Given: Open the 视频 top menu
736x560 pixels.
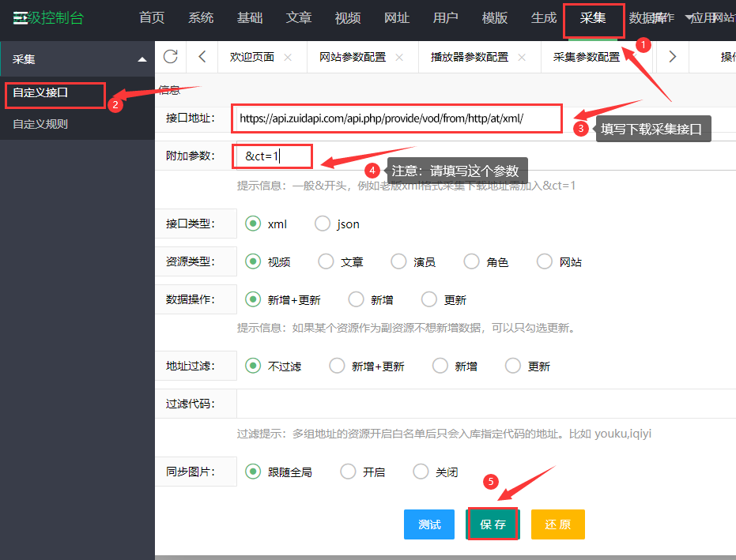Looking at the screenshot, I should click(x=348, y=18).
